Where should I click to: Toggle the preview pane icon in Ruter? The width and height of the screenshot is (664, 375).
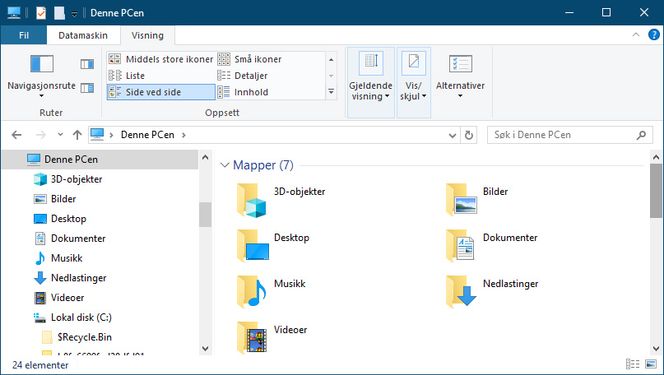87,64
